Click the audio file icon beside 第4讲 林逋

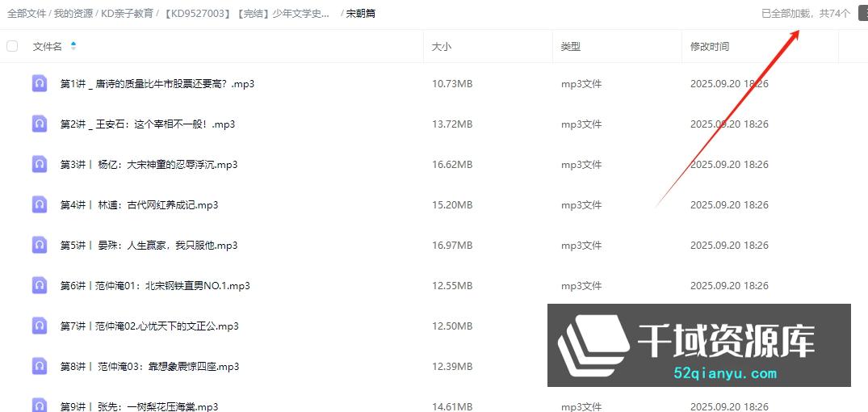(40, 205)
